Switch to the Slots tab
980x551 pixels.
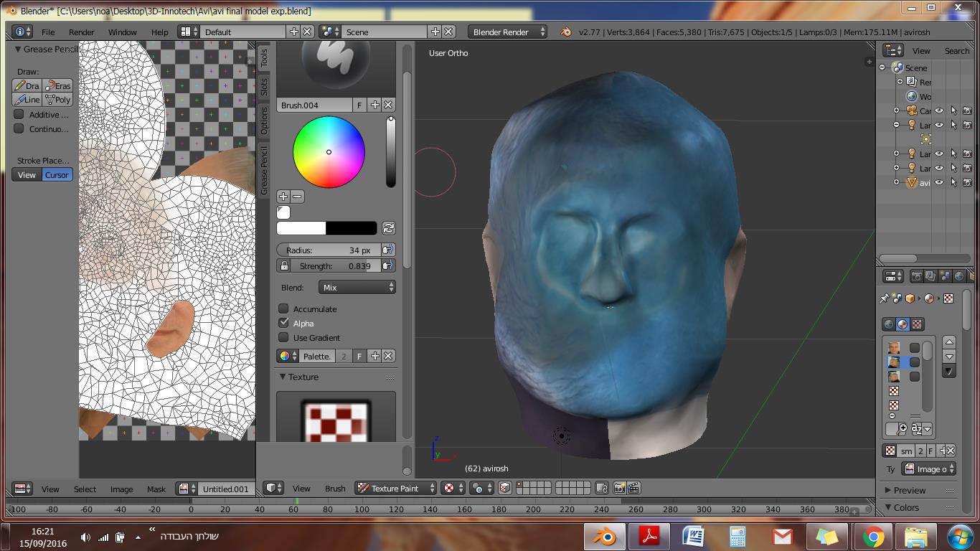(263, 88)
